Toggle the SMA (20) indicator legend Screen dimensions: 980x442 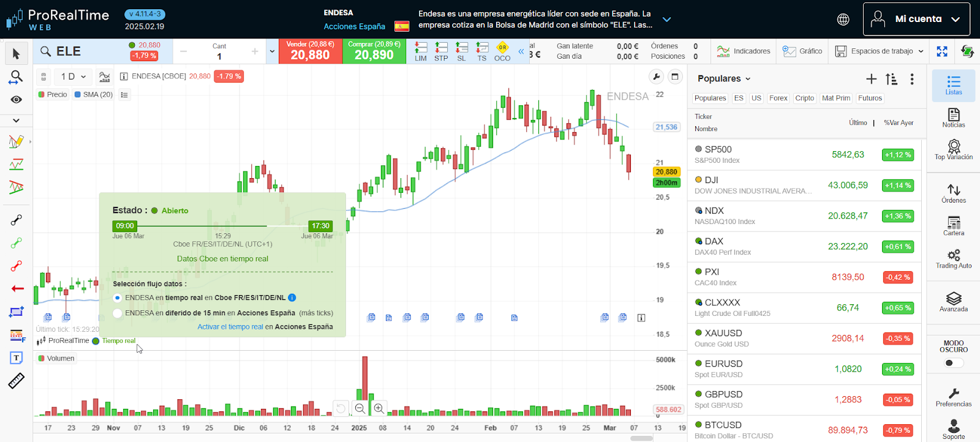click(x=93, y=94)
